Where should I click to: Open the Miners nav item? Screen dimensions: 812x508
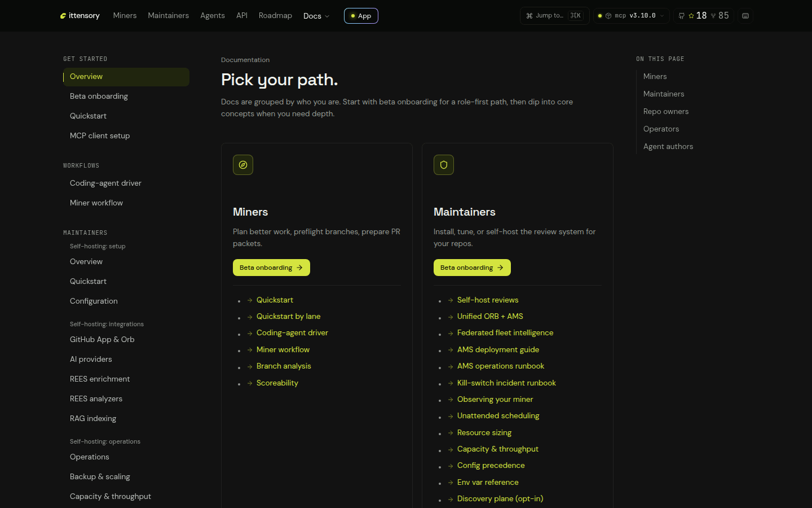coord(125,15)
